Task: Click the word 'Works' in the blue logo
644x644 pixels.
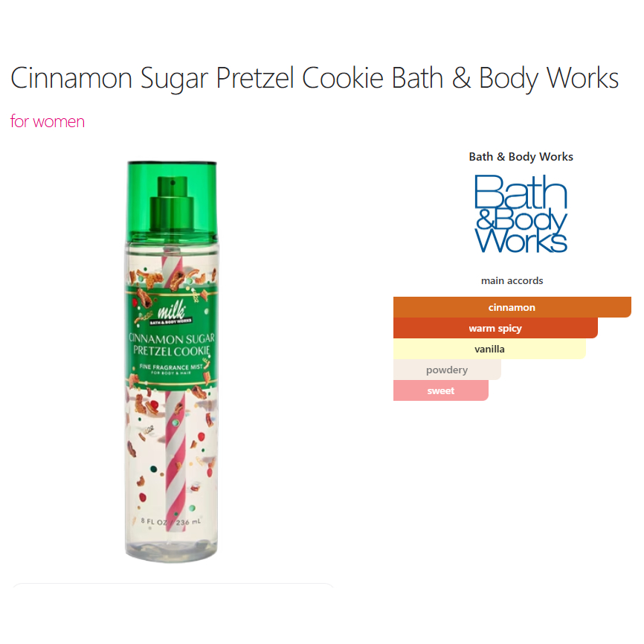Action: [x=521, y=241]
